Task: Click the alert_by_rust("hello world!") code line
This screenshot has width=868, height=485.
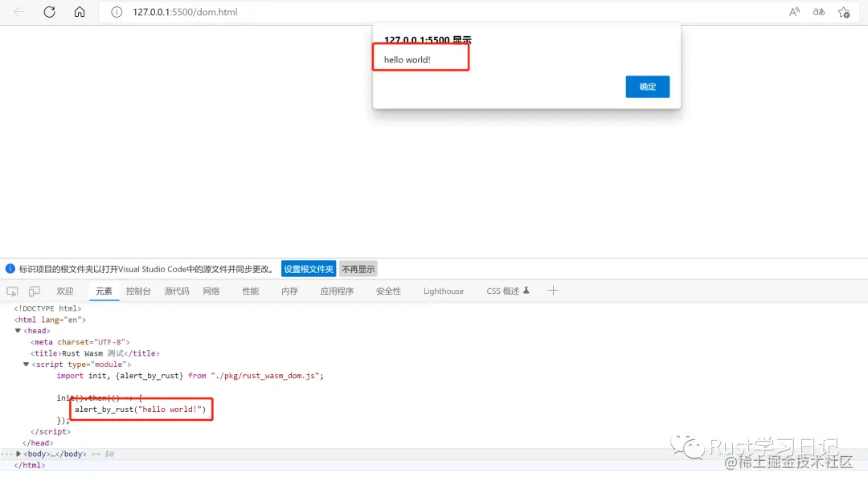Action: coord(140,410)
